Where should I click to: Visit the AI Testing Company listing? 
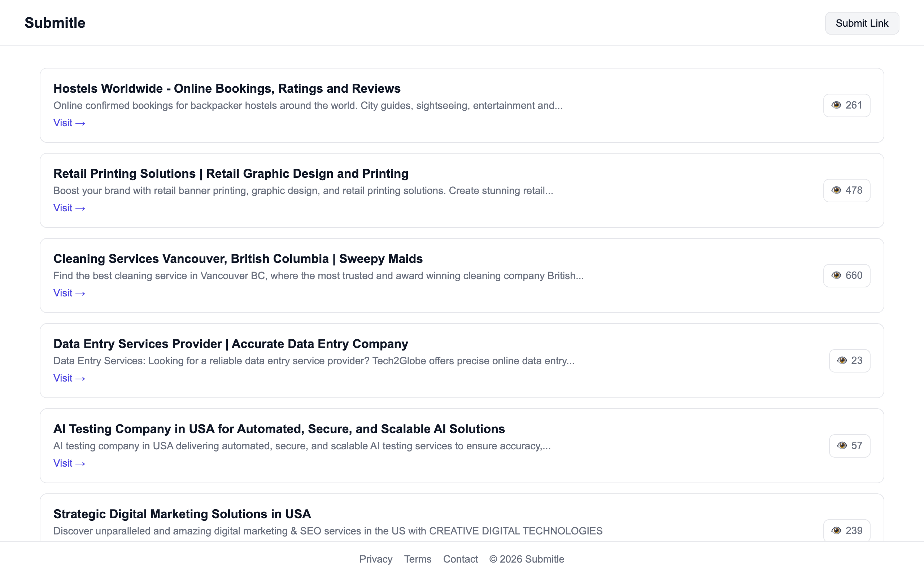[x=69, y=463]
